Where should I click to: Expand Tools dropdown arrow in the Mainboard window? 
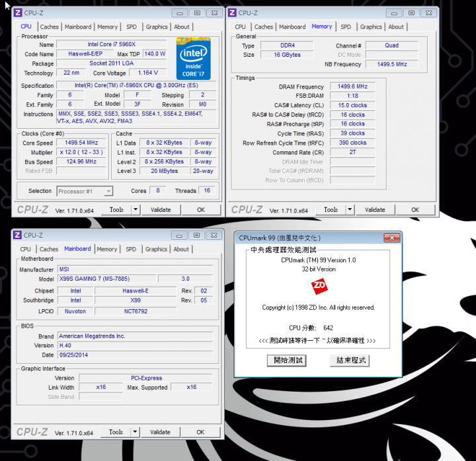[135, 432]
